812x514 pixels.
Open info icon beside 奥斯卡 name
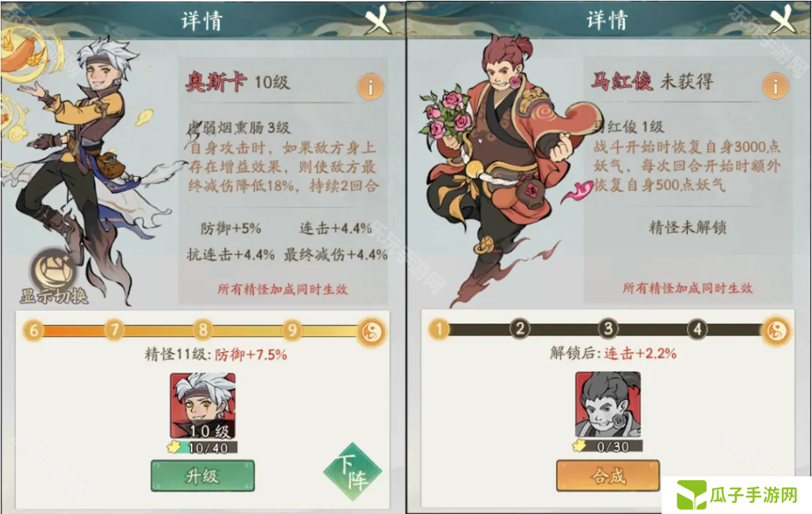370,87
